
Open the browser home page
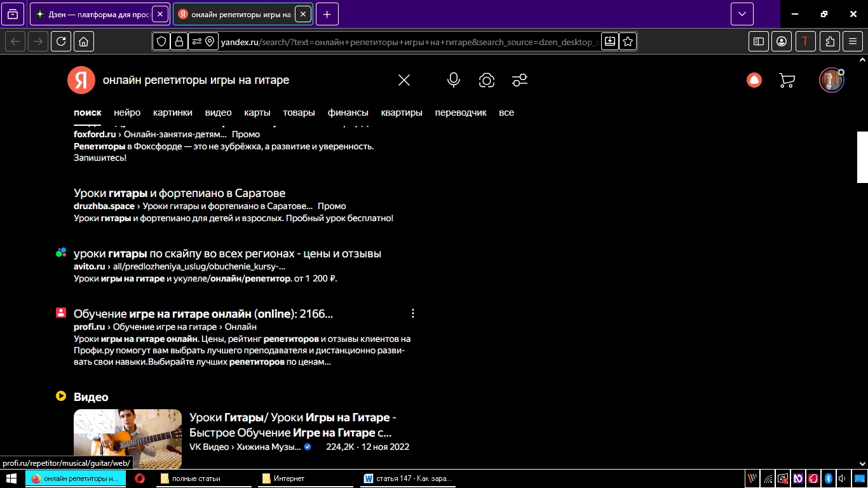pyautogui.click(x=84, y=41)
